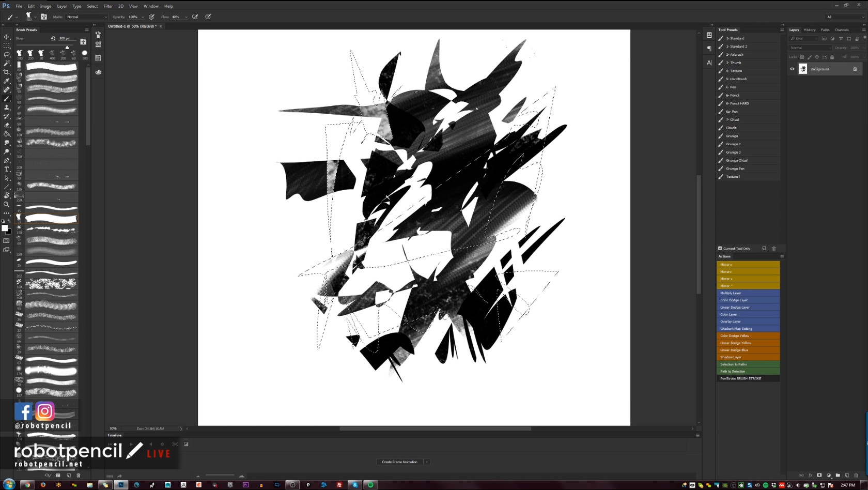Viewport: 868px width, 490px height.
Task: Toggle the airbrush build-up button beside Flow
Action: [x=195, y=17]
